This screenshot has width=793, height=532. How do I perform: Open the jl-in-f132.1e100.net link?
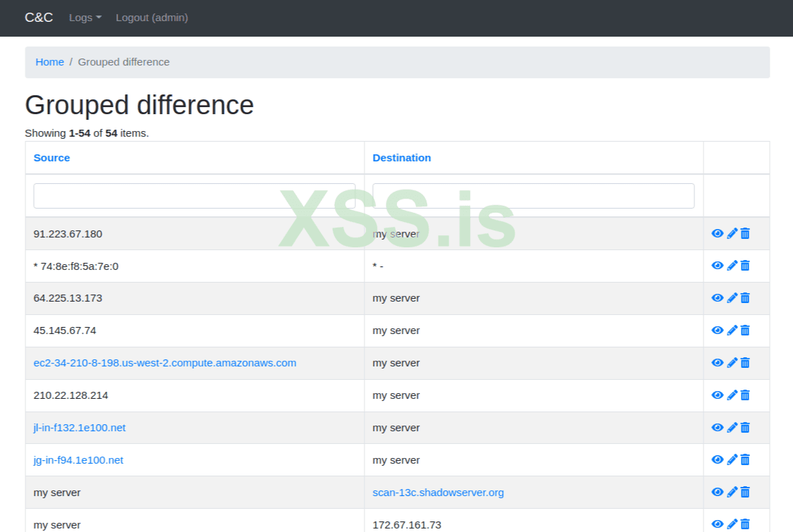[x=80, y=428]
